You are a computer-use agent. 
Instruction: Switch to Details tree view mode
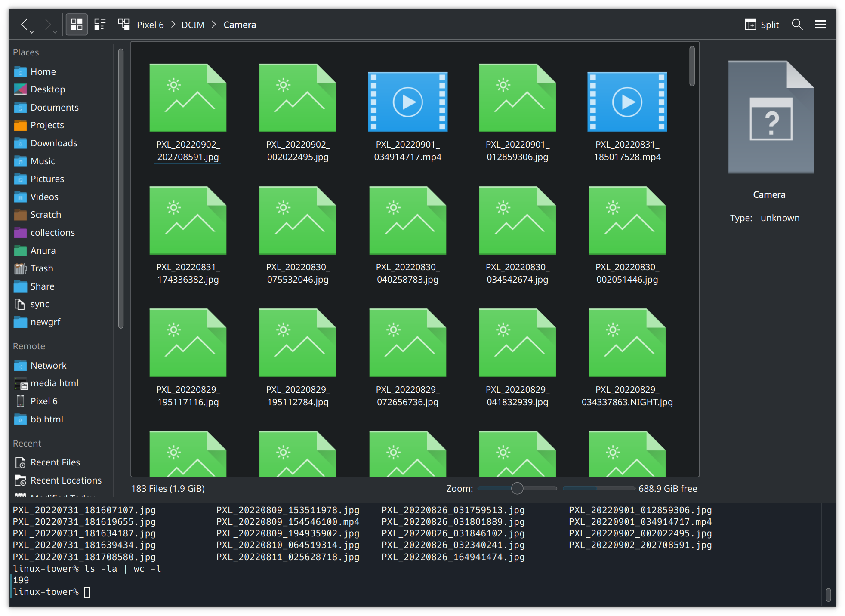124,25
